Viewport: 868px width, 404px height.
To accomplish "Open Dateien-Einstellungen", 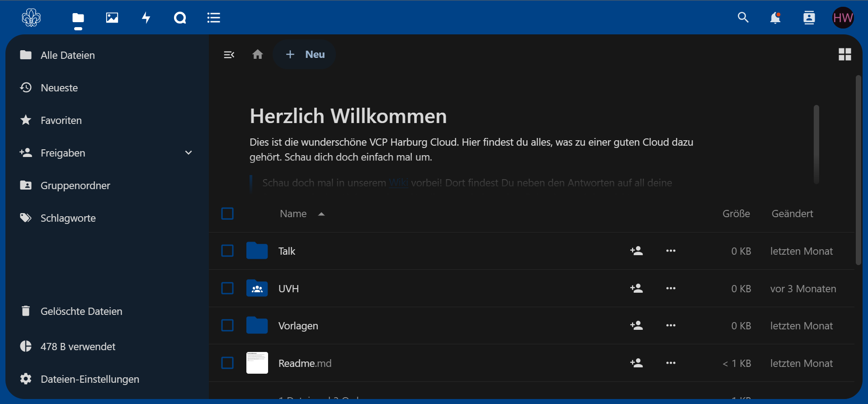I will point(107,379).
